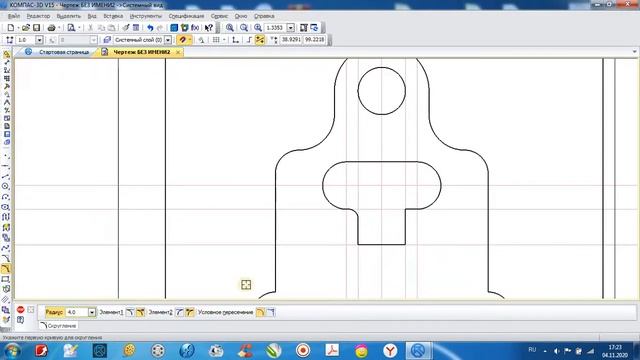Select the arc tool in left panel
Image resolution: width=640 pixels, height=360 pixels.
pyautogui.click(x=6, y=197)
